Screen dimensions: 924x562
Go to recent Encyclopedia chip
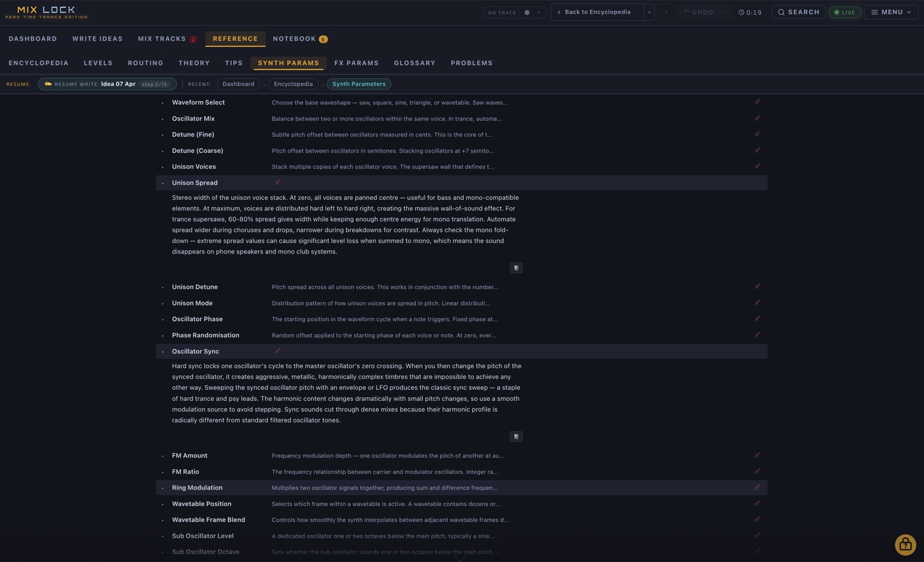pos(293,84)
